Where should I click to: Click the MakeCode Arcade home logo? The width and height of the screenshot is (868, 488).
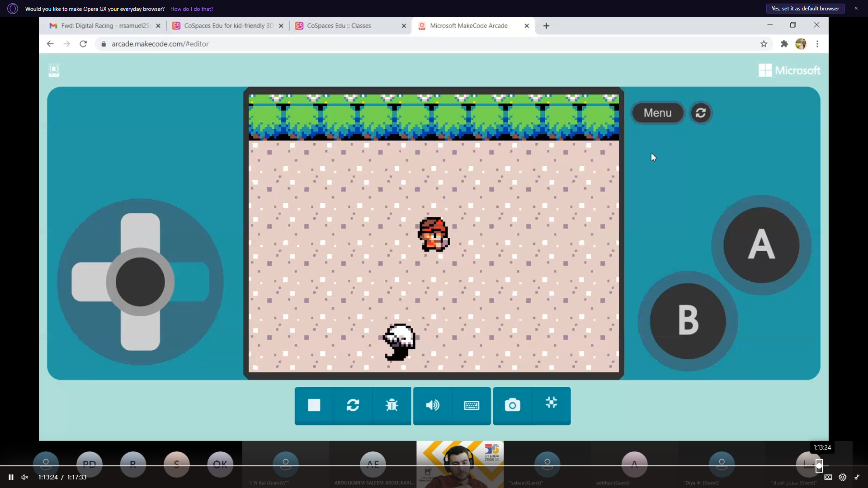54,70
